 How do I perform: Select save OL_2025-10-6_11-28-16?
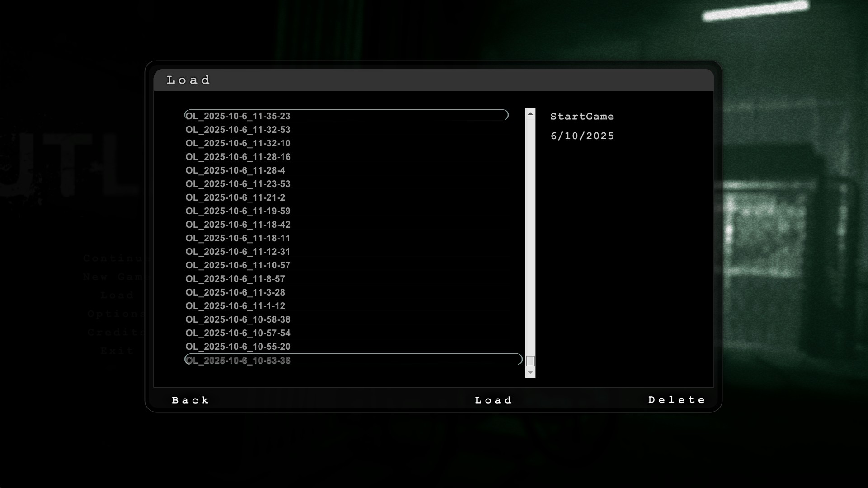click(238, 157)
